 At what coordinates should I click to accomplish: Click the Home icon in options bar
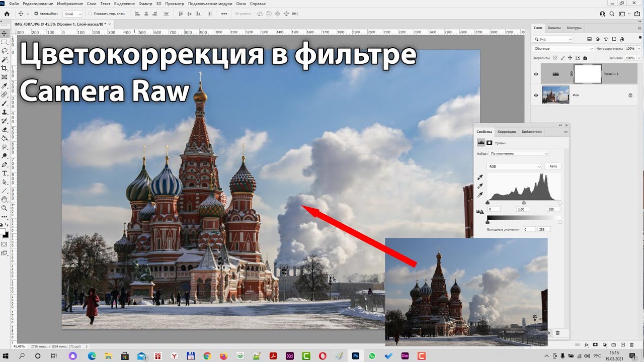coord(7,14)
